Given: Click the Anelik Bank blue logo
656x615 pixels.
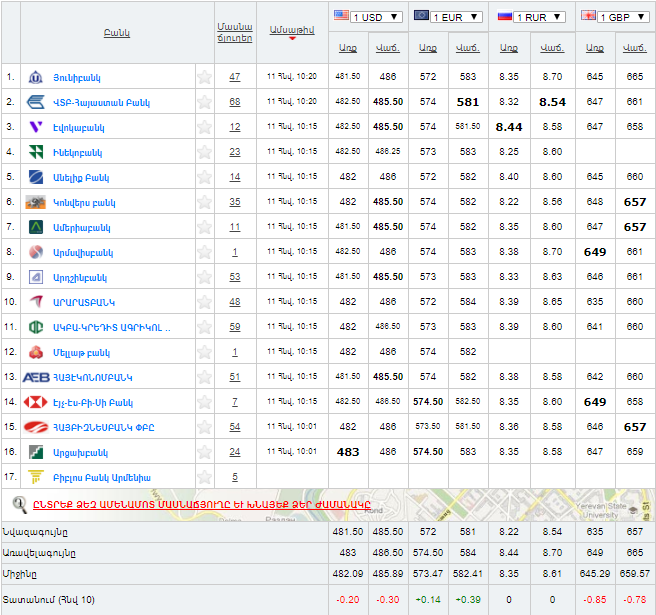Looking at the screenshot, I should click(x=36, y=177).
